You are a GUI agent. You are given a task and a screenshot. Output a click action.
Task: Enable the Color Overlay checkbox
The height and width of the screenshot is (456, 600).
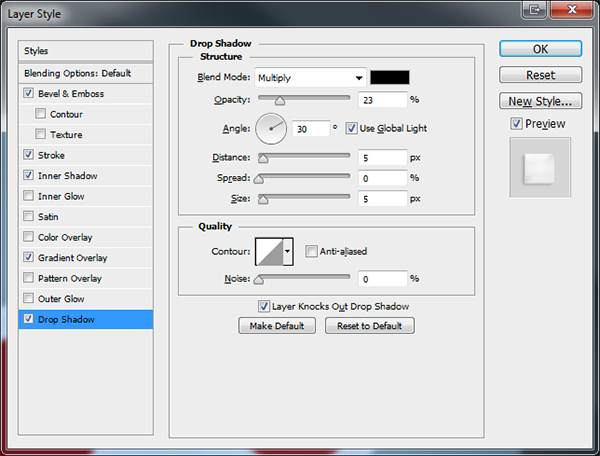[28, 236]
